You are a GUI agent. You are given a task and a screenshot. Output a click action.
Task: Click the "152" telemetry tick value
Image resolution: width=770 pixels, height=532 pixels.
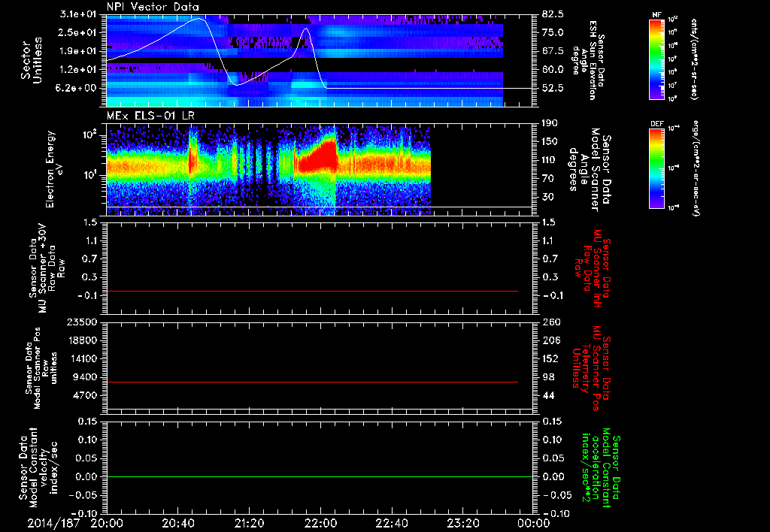tap(550, 358)
